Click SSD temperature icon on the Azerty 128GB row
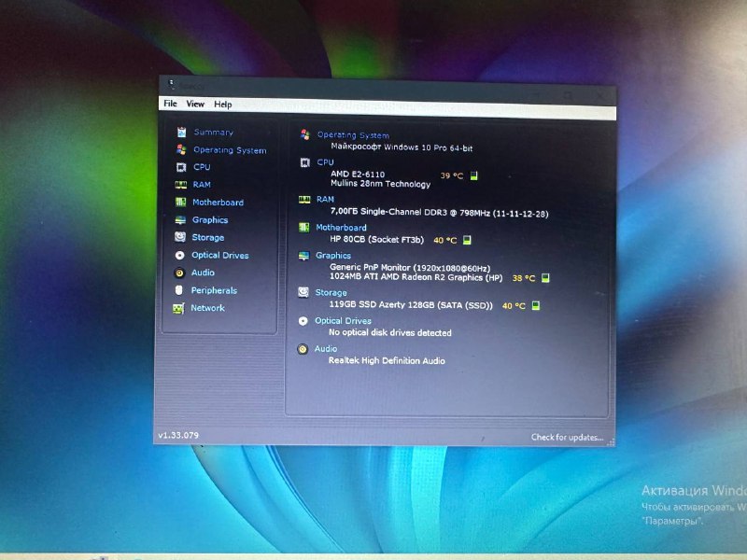Viewport: 747px width, 560px height. click(x=536, y=306)
